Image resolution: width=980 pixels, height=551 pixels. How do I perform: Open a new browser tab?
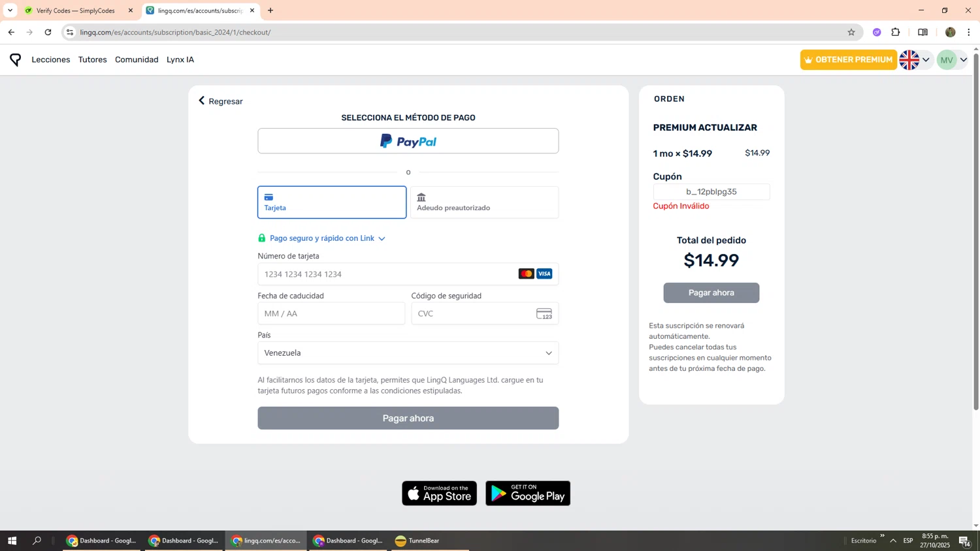point(270,10)
